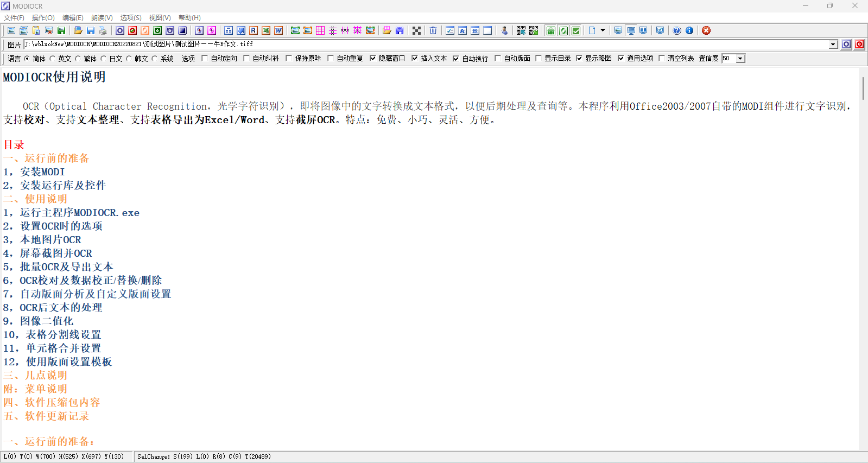Viewport: 868px width, 463px height.
Task: Click the '1, 安装MODI' contents line
Action: click(x=34, y=172)
